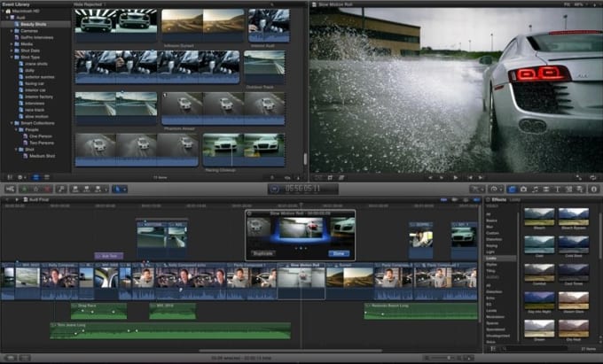Open the Keyword Editor key icon
This screenshot has height=364, width=603.
pyautogui.click(x=61, y=189)
